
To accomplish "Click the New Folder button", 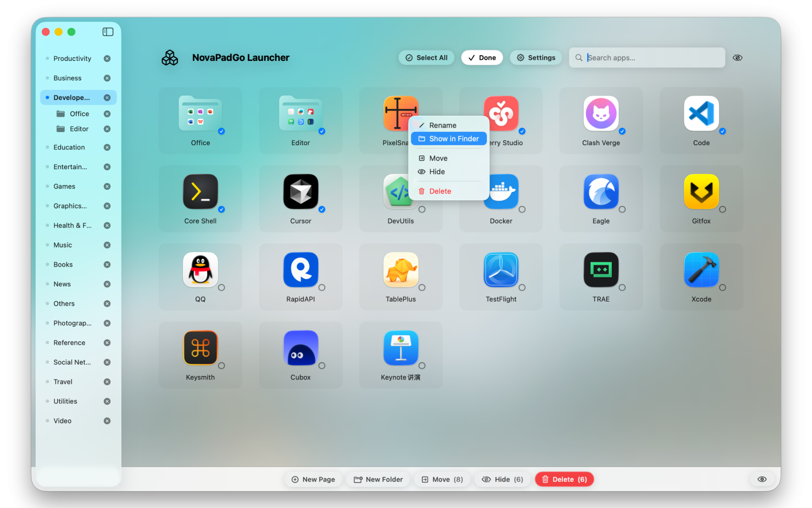I will pos(378,479).
